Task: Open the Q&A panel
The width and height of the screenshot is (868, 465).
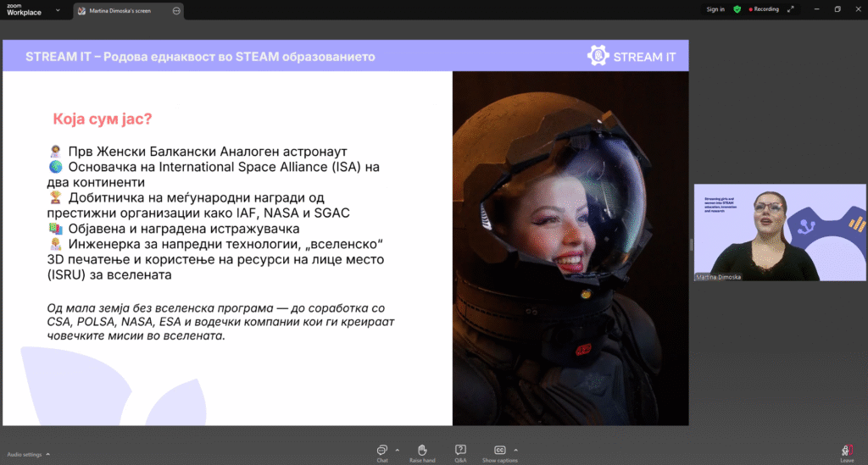Action: (x=460, y=453)
